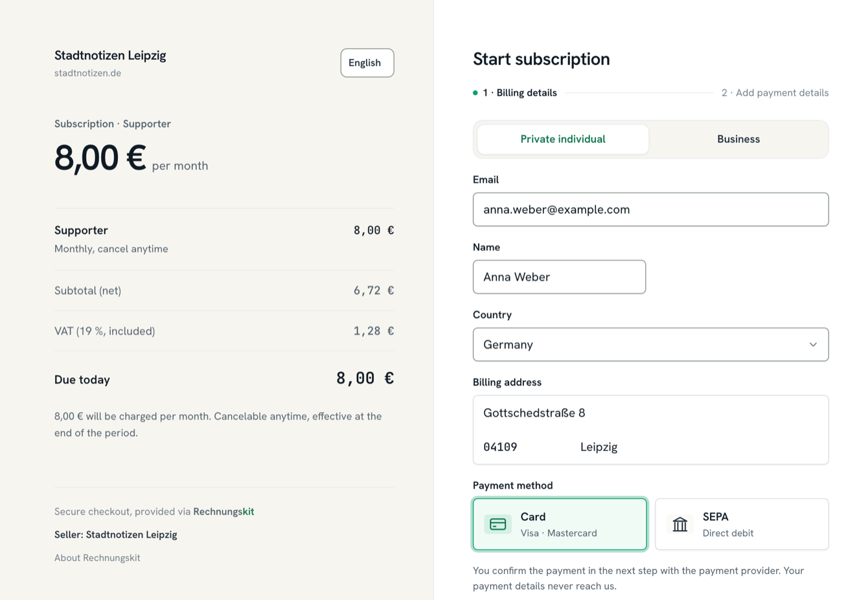This screenshot has width=868, height=600.
Task: Open the English language selector
Action: coord(367,63)
